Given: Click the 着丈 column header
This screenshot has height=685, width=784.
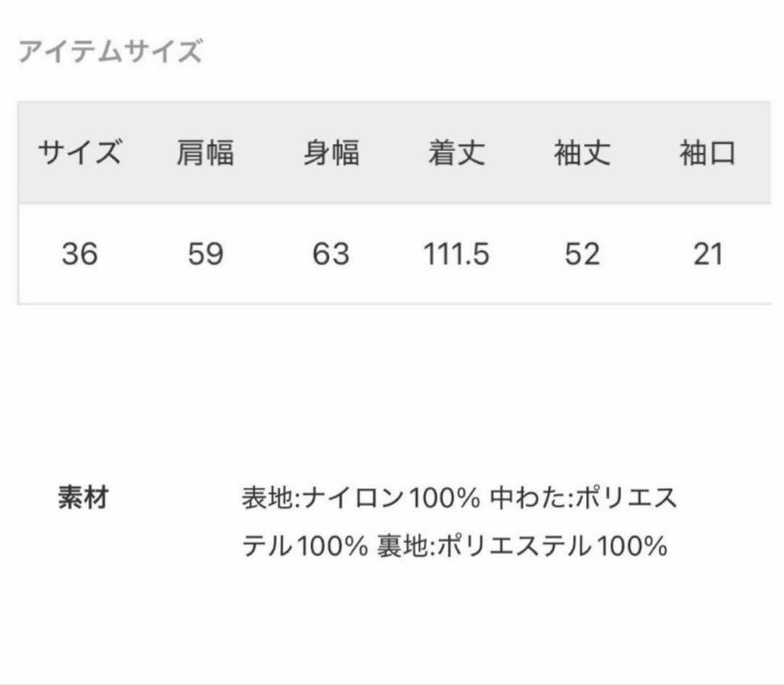Looking at the screenshot, I should (457, 154).
